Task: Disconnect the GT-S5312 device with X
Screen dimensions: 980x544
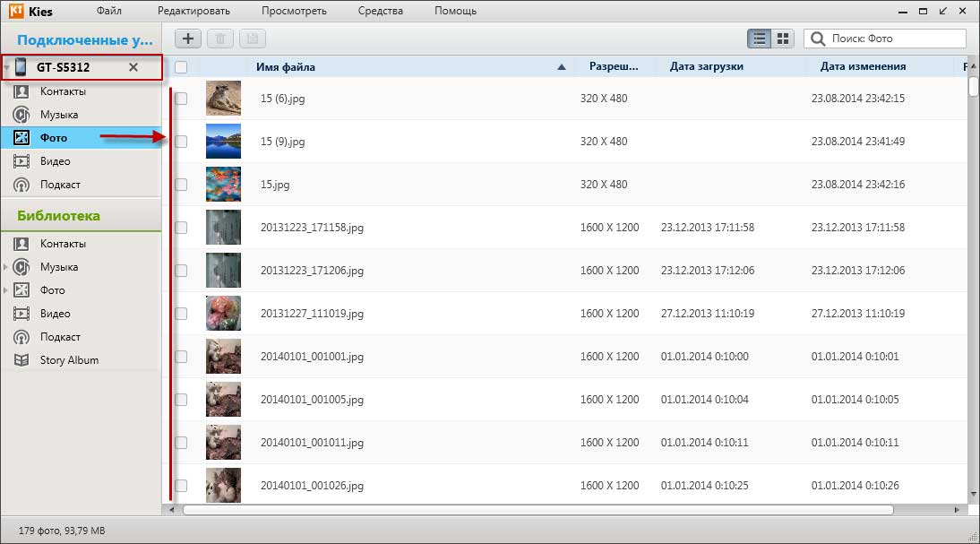Action: click(133, 67)
